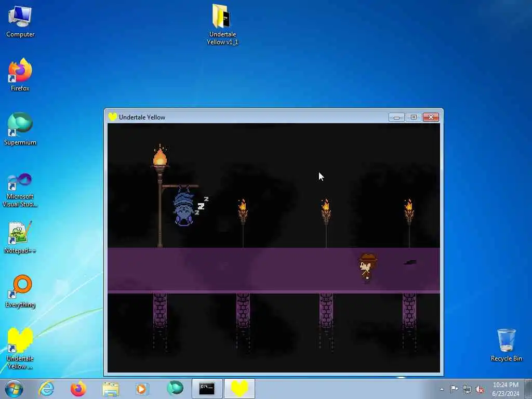Click the small dark object on the walkway

[410, 262]
